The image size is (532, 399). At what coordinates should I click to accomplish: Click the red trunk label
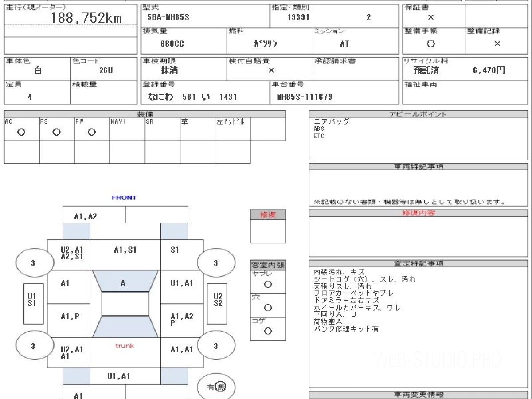point(125,346)
